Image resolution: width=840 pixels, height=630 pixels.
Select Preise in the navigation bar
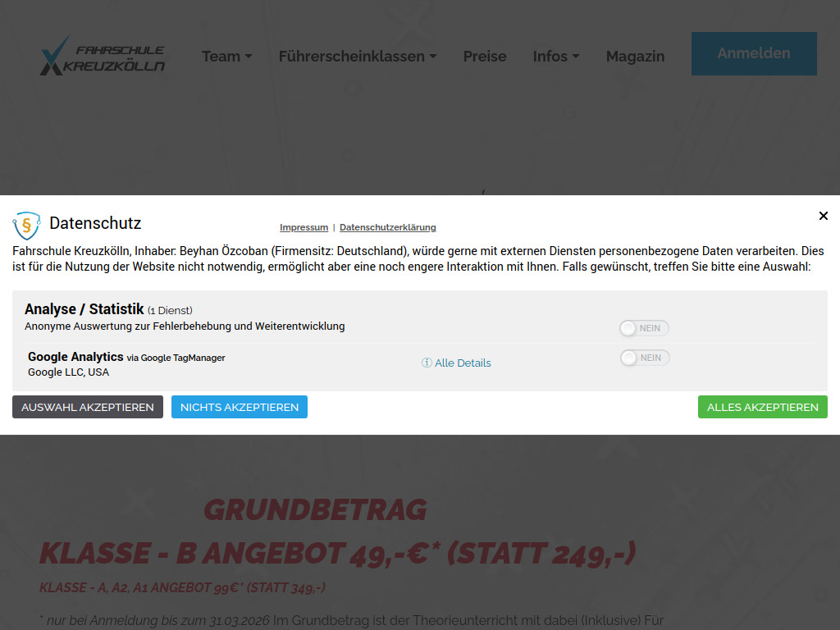tap(485, 57)
